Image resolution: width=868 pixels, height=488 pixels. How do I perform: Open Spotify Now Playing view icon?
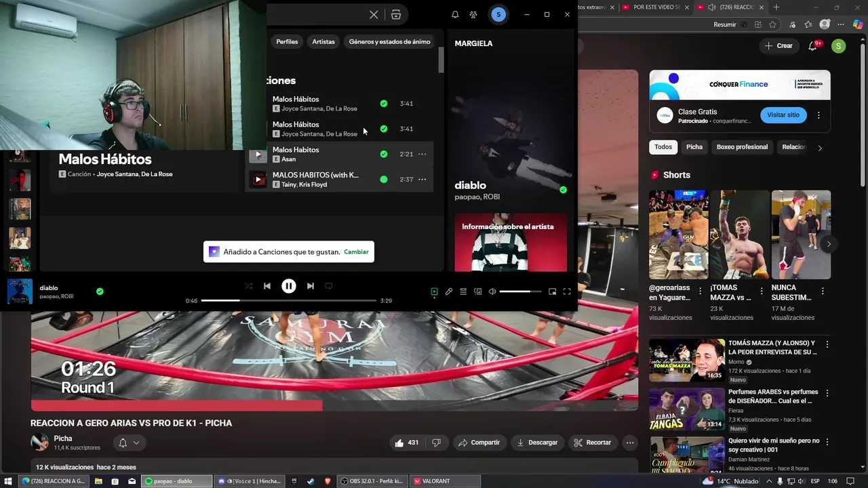(x=434, y=291)
